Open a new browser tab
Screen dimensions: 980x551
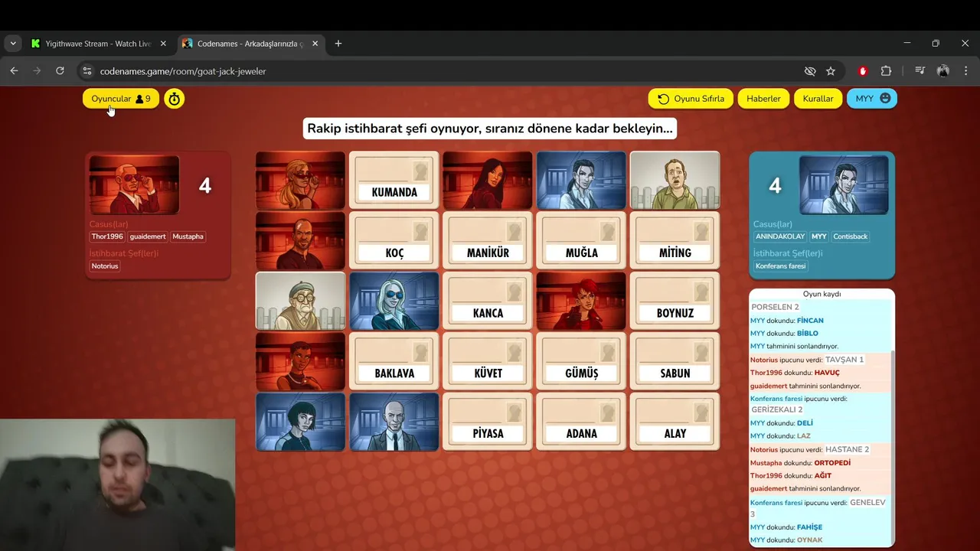tap(338, 44)
